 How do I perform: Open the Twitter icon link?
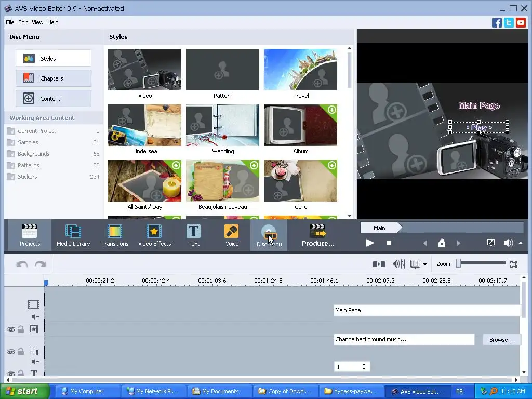pos(509,23)
